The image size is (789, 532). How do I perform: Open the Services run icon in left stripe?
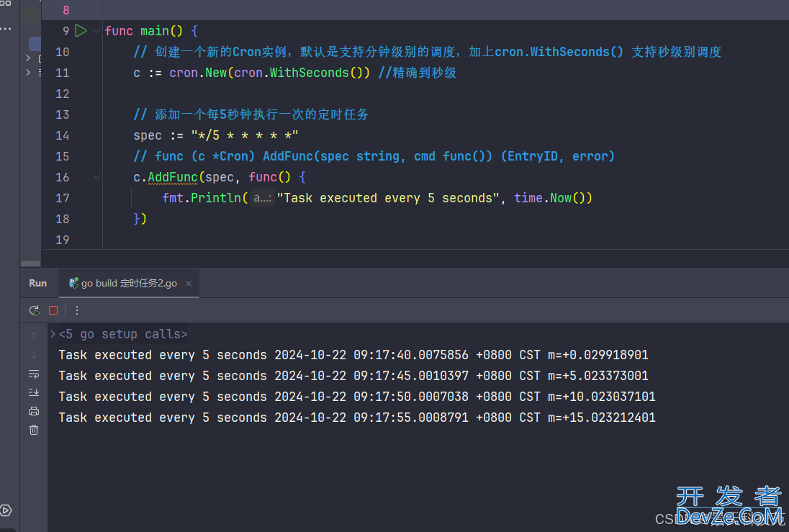tap(6, 510)
